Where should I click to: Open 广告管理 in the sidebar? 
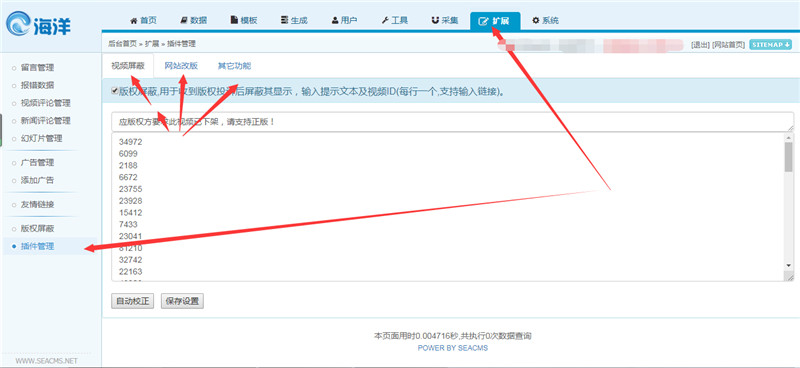[x=37, y=163]
